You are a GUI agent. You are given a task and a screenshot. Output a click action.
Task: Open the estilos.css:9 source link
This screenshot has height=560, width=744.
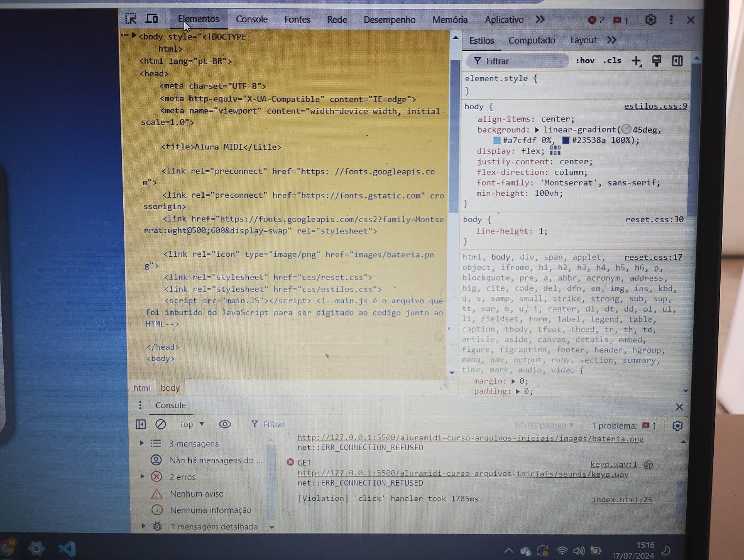coord(656,106)
